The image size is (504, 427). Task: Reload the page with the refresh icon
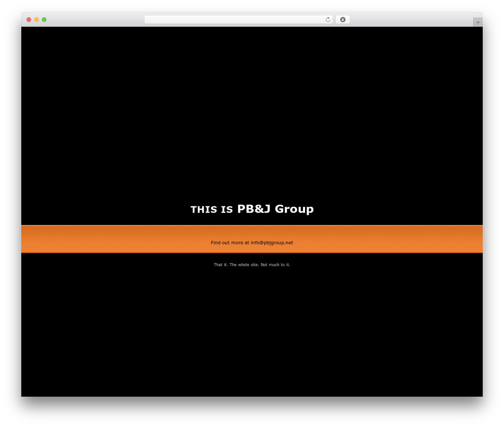328,20
